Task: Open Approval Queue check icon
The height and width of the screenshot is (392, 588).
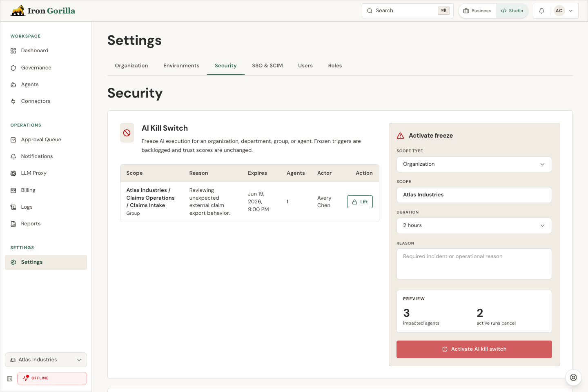Action: (x=13, y=140)
